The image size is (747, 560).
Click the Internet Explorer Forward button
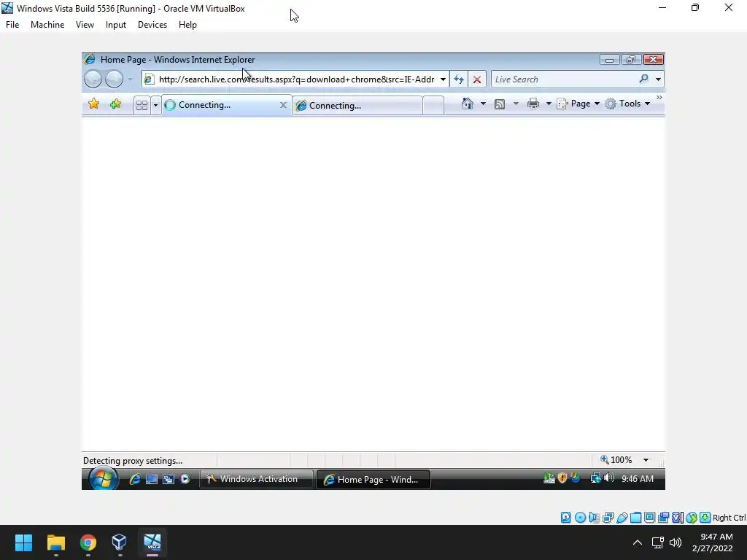114,79
